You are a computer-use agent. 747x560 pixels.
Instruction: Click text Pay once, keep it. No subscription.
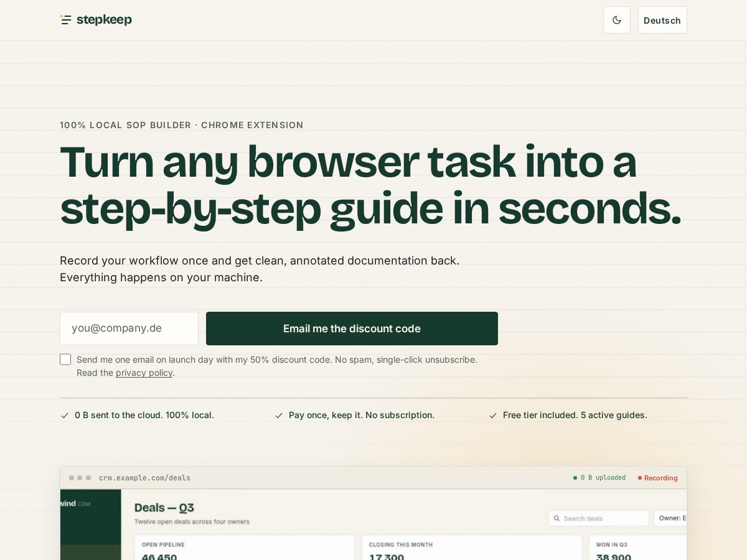click(362, 415)
